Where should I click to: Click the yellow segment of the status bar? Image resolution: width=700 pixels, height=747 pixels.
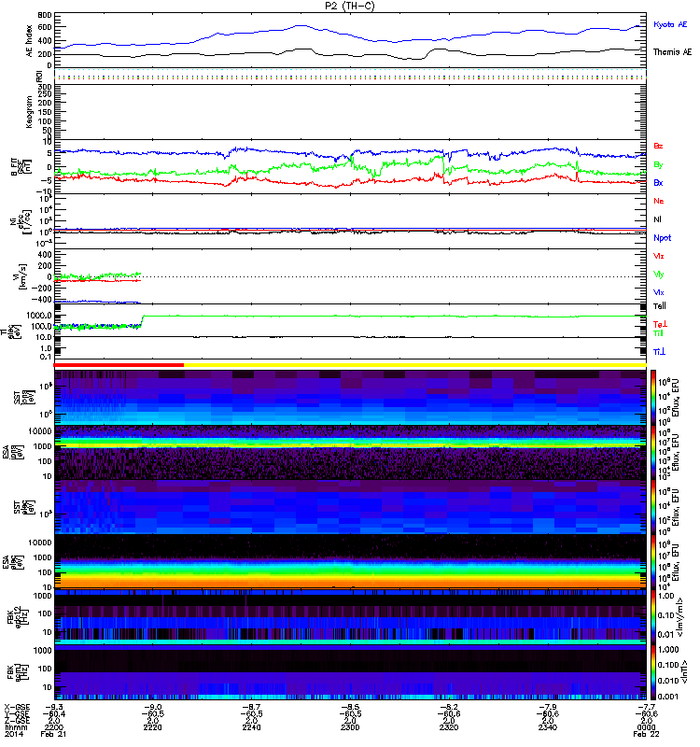point(414,365)
